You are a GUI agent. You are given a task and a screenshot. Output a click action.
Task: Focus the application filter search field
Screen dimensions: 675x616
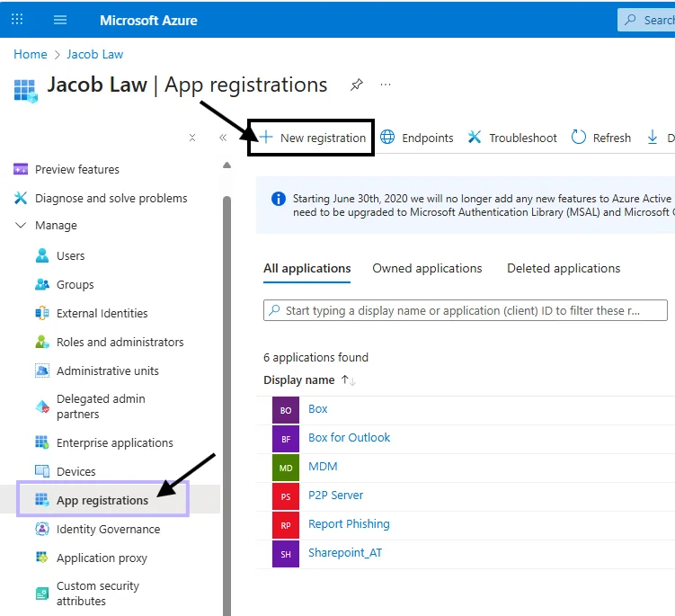point(466,310)
